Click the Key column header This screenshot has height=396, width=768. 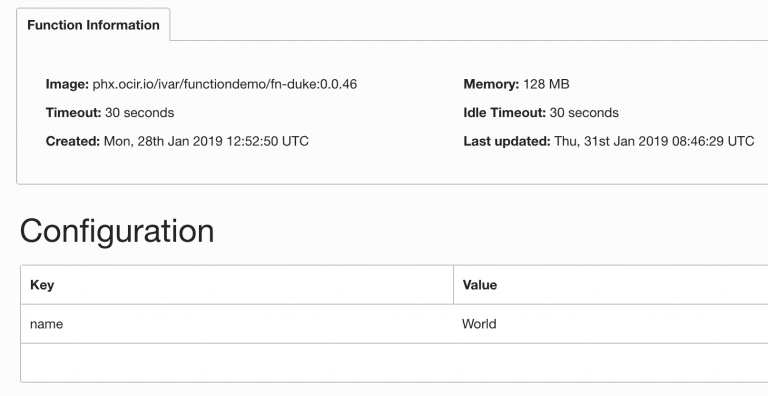237,285
